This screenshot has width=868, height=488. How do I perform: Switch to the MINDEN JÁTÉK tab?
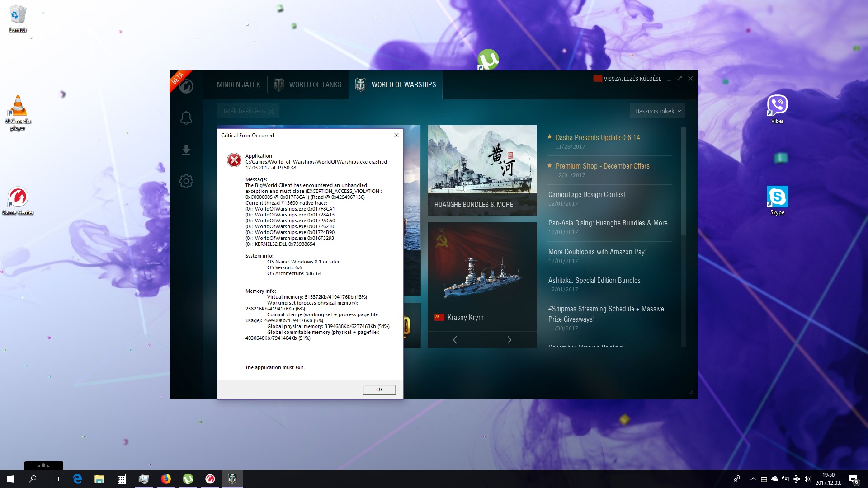tap(239, 84)
